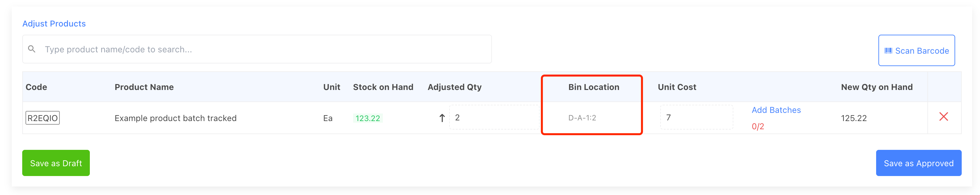This screenshot has width=980, height=195.
Task: Click the Unit Cost input showing 7
Action: [x=696, y=118]
